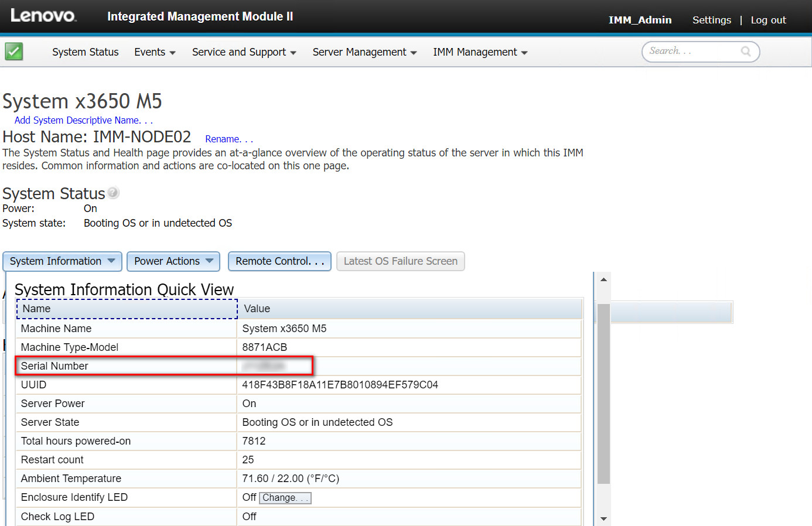Expand the Server Management menu
The height and width of the screenshot is (526, 812).
[x=364, y=52]
